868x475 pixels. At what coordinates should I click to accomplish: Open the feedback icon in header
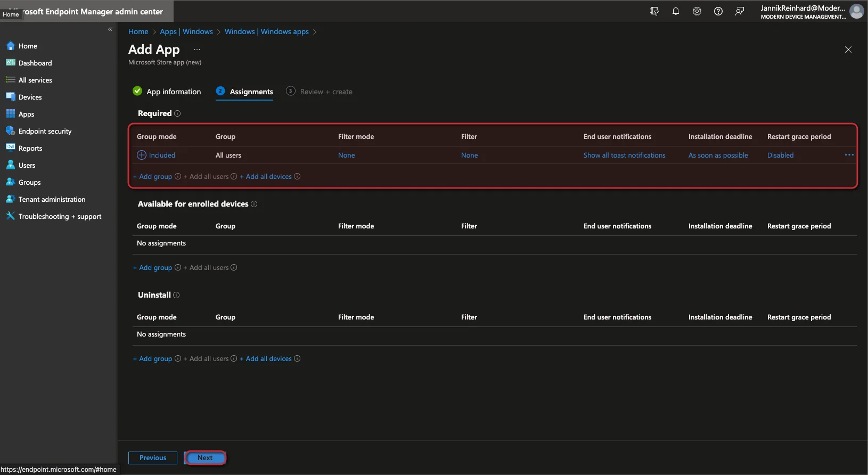pyautogui.click(x=740, y=11)
